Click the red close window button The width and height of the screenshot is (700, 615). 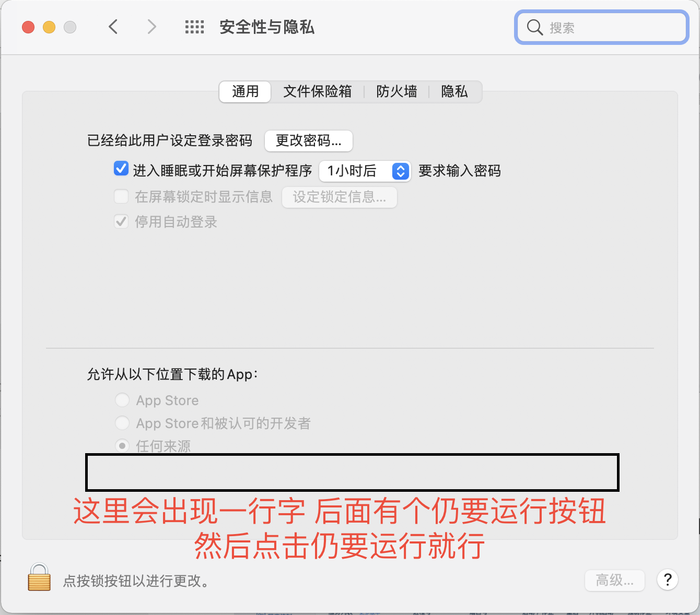click(28, 27)
